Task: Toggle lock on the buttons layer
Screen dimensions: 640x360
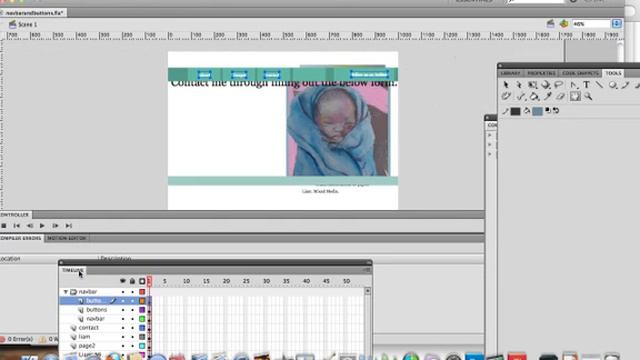Action: coord(132,310)
